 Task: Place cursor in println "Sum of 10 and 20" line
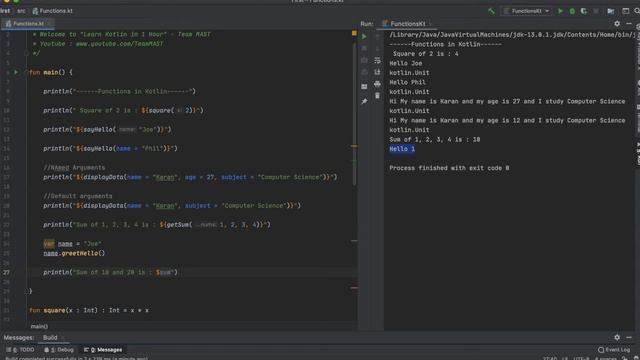[x=111, y=272]
